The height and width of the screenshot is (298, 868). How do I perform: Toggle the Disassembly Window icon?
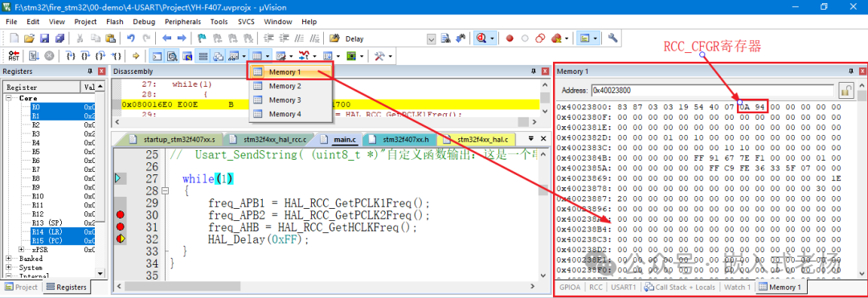point(173,56)
